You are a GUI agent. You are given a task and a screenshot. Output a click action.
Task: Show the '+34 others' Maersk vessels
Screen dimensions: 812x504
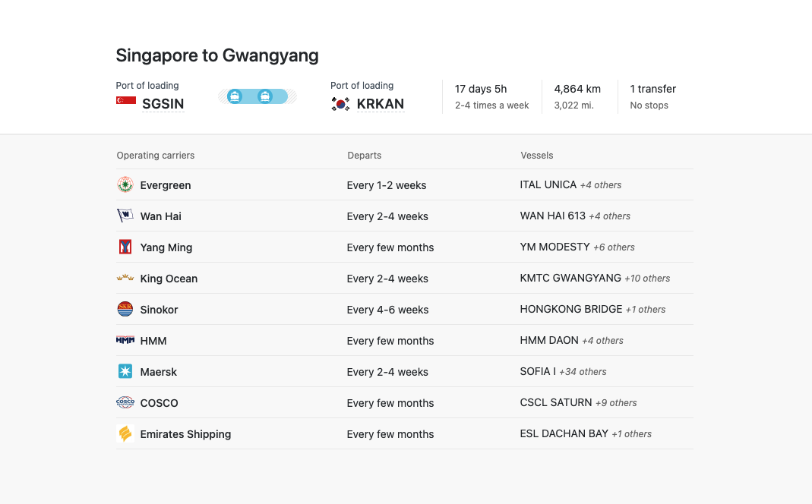click(x=583, y=371)
